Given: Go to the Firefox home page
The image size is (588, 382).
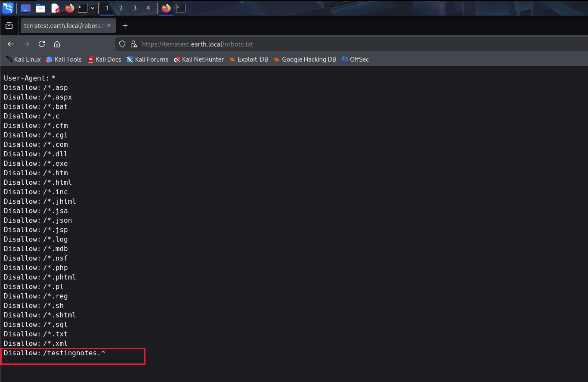Looking at the screenshot, I should coord(57,44).
